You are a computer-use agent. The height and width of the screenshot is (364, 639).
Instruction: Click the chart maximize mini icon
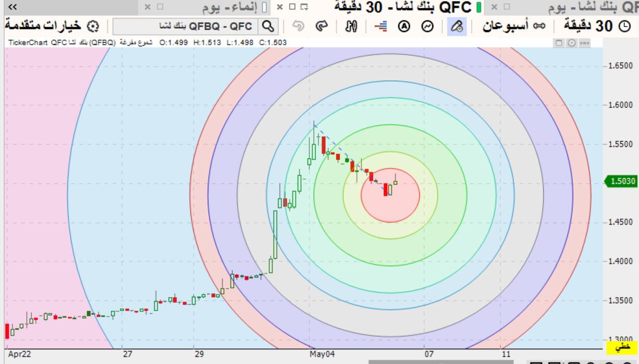pyautogui.click(x=559, y=43)
